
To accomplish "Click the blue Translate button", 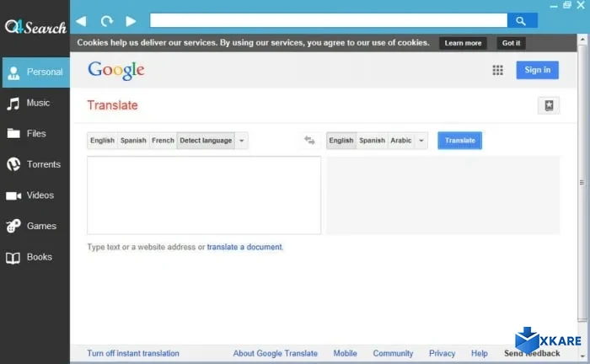I will pos(460,140).
